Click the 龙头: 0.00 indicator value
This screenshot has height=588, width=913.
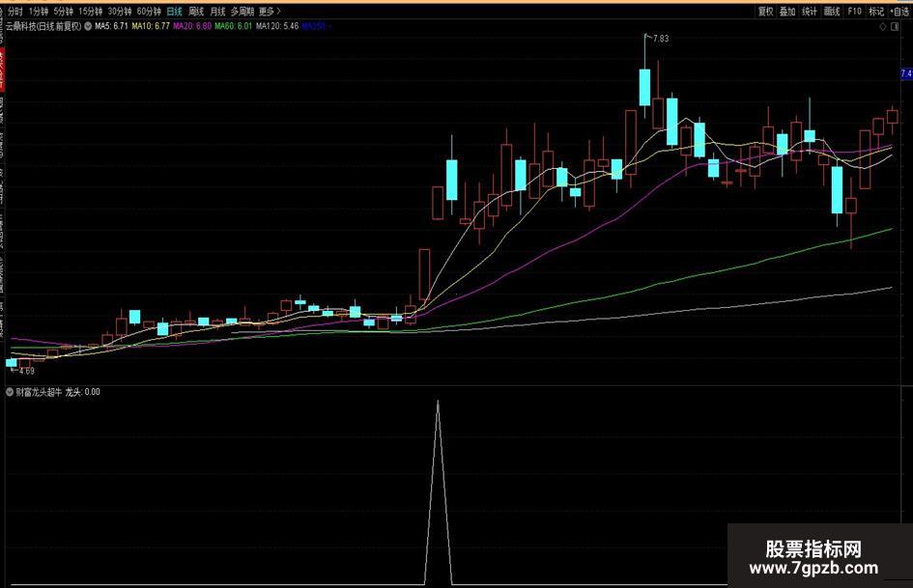click(83, 392)
